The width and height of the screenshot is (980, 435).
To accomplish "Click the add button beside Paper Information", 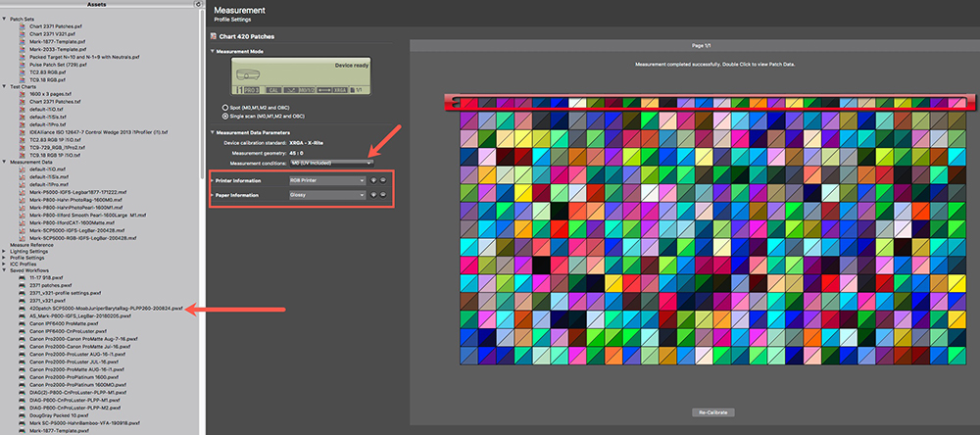I will (372, 194).
